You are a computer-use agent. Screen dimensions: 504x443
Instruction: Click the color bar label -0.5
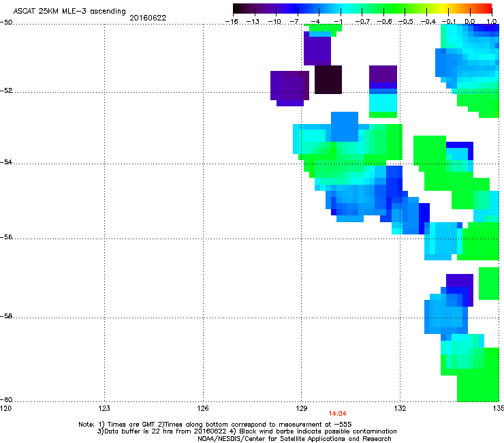click(406, 22)
